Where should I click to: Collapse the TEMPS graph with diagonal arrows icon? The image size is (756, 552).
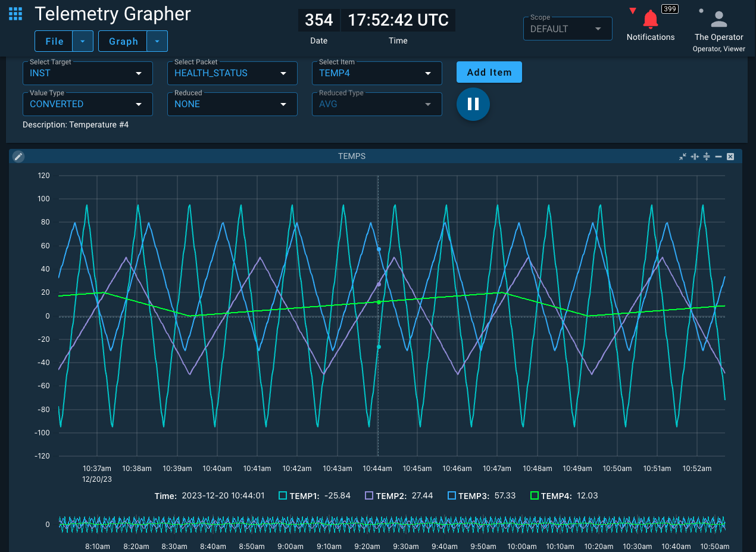point(683,157)
